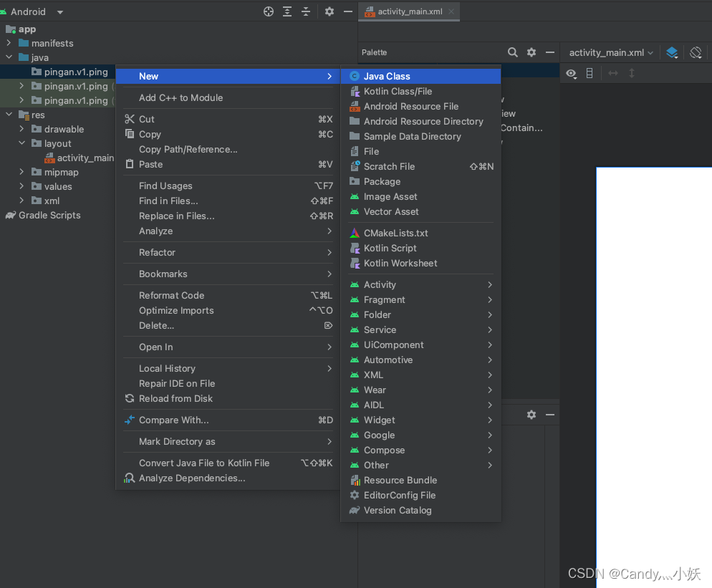Select Gradle Scripts in project tree
712x588 pixels.
[43, 216]
